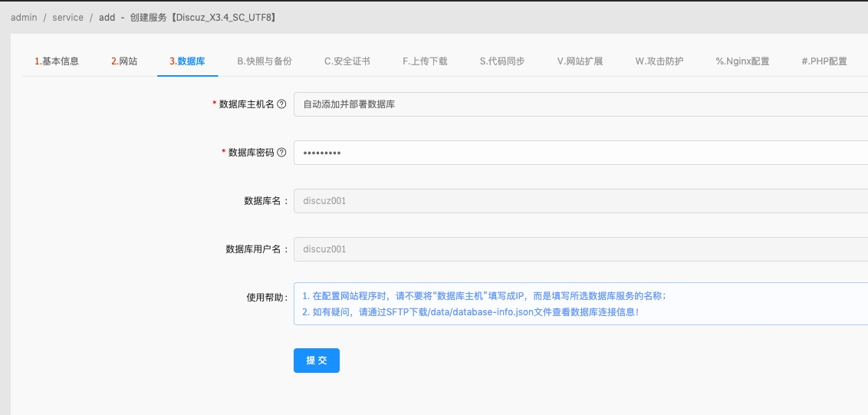Open the V.网站扩展 tab
868x415 pixels.
tap(580, 61)
